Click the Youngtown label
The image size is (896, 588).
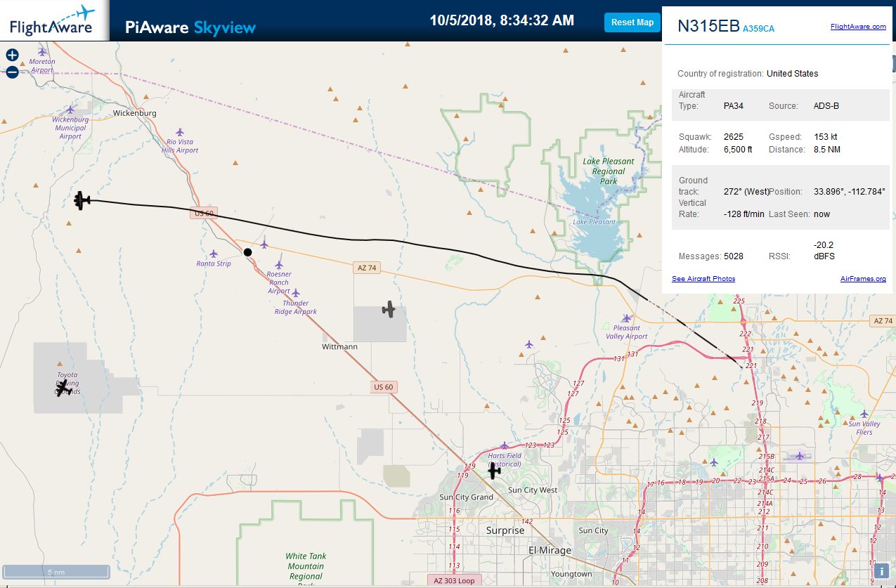[571, 574]
